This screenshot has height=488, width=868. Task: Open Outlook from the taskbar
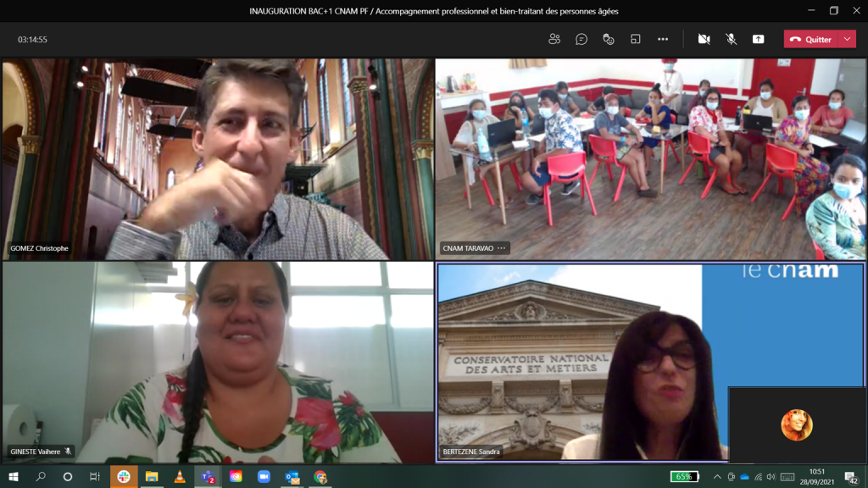[x=292, y=476]
